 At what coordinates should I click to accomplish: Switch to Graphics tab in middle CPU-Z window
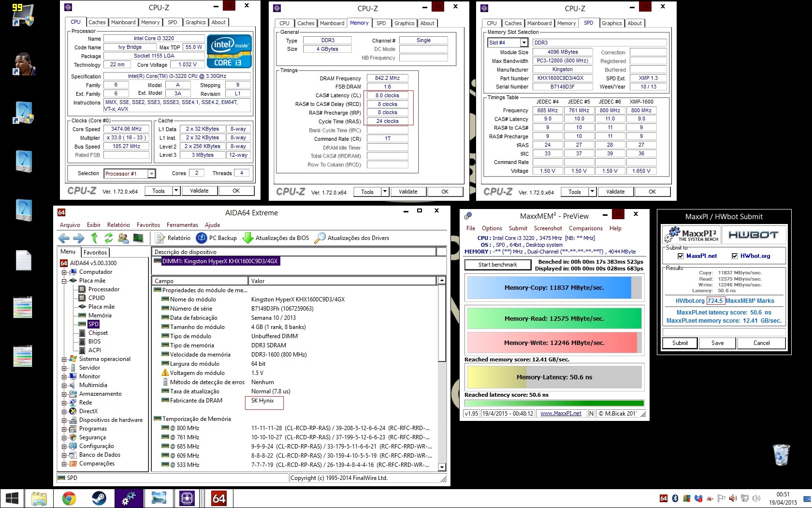[x=404, y=23]
